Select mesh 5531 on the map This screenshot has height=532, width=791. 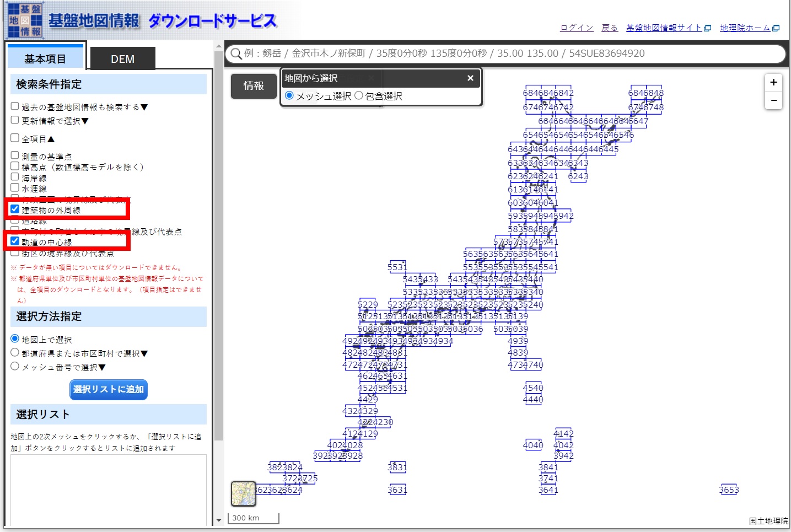(x=397, y=267)
